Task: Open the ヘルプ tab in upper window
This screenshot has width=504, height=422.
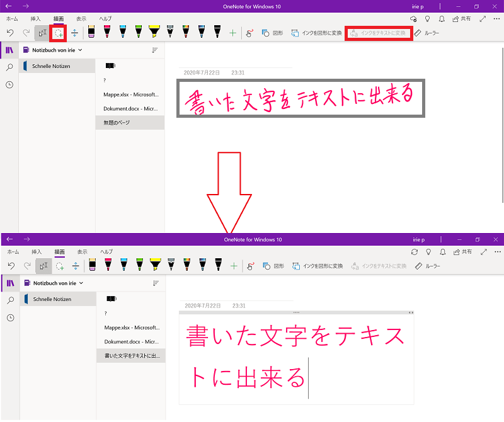Action: pos(105,19)
